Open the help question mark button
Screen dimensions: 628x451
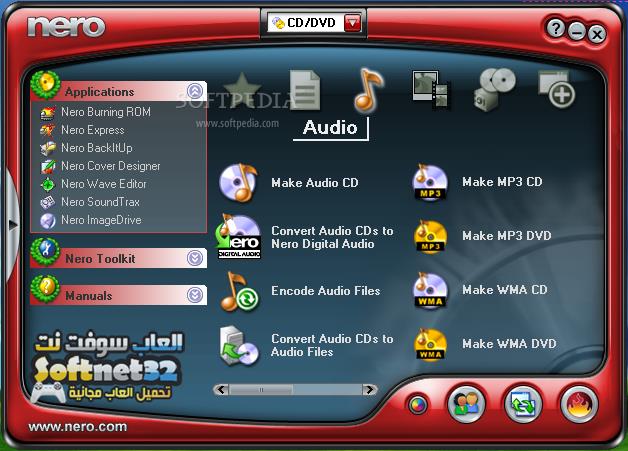point(556,28)
